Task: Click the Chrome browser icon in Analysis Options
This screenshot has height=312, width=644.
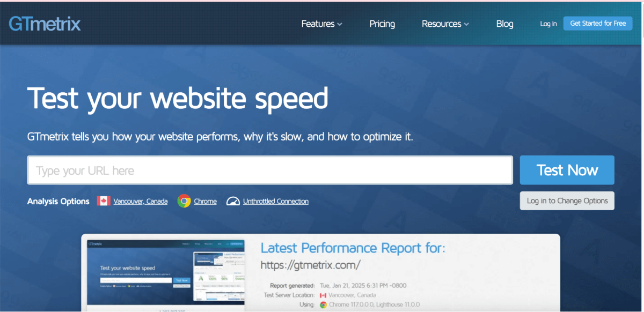Action: (x=184, y=201)
